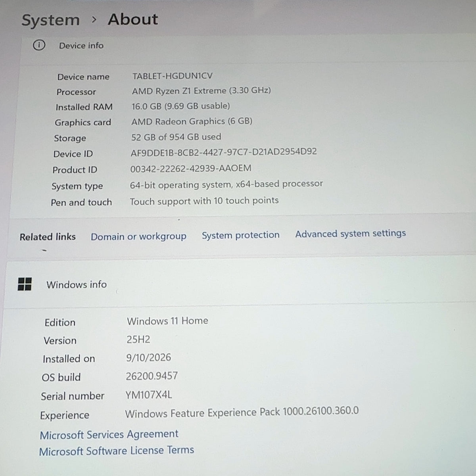Select the 16.0 GB installed RAM value
The height and width of the screenshot is (476, 476).
180,106
